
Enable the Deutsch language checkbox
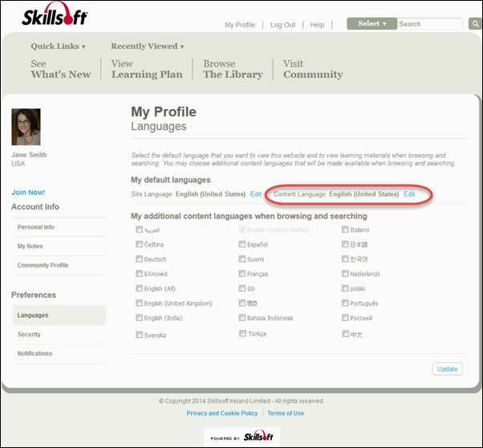140,259
